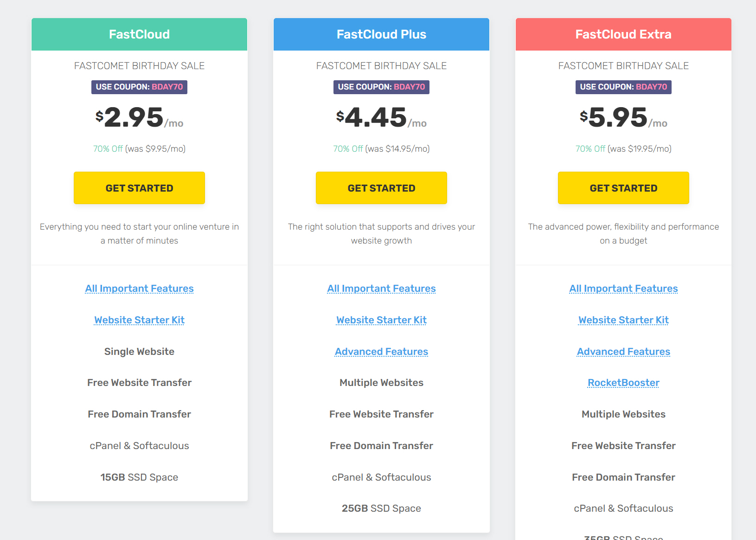This screenshot has width=756, height=540.
Task: Open All Important Features in FastCloud Extra card
Action: click(x=623, y=289)
